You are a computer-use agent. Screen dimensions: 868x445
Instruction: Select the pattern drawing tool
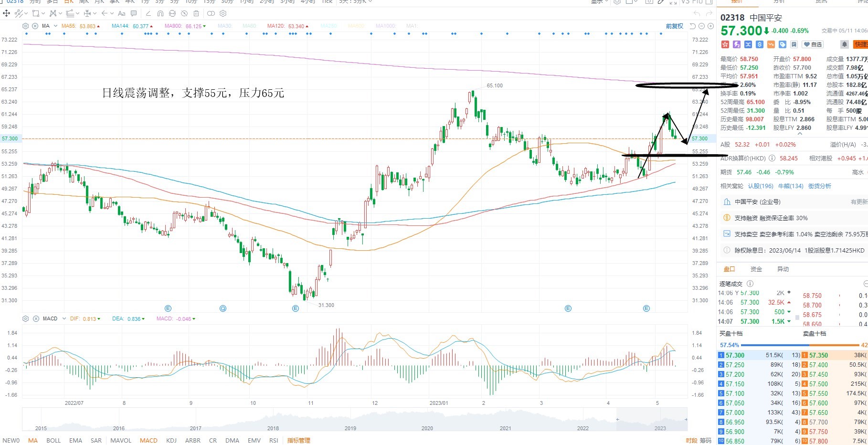(53, 13)
